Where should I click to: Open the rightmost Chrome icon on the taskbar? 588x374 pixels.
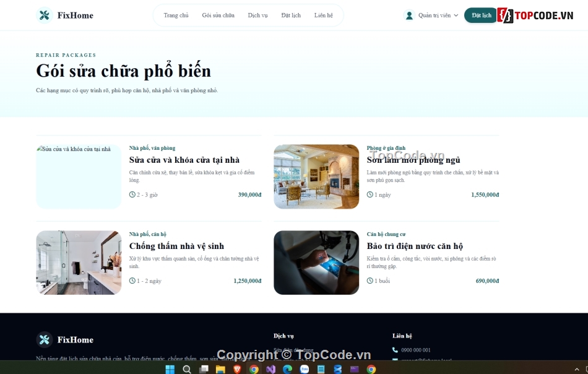coord(371,370)
